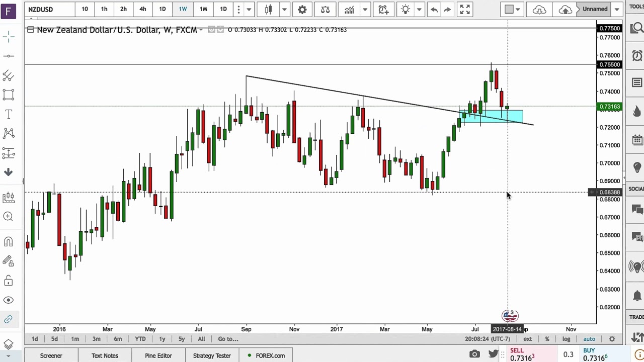The image size is (644, 362).
Task: Click the save chart cloud-upload icon
Action: pyautogui.click(x=566, y=9)
